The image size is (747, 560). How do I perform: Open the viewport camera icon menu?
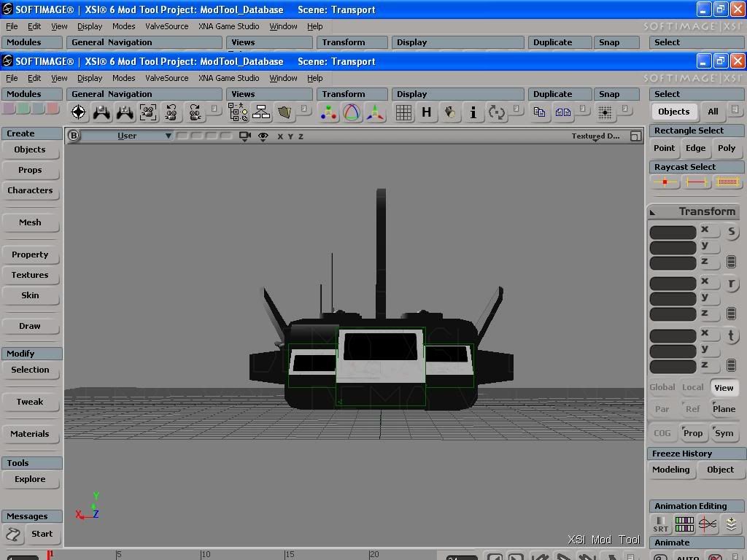tap(245, 136)
